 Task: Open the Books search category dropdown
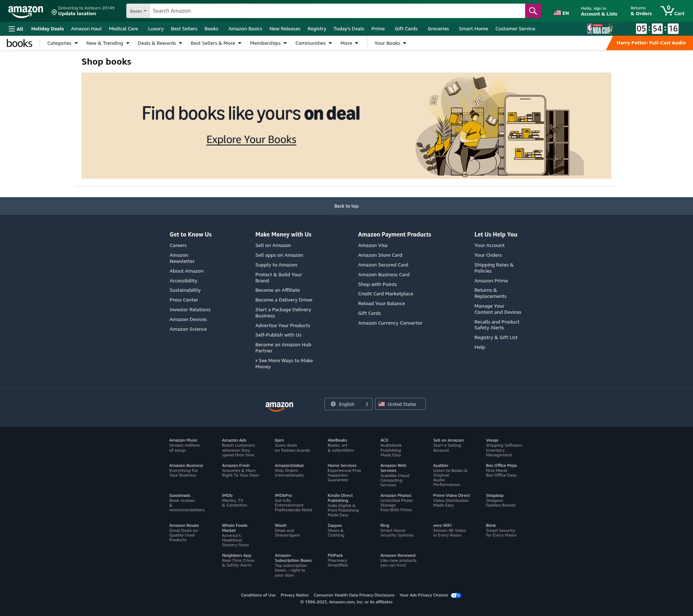tap(138, 11)
